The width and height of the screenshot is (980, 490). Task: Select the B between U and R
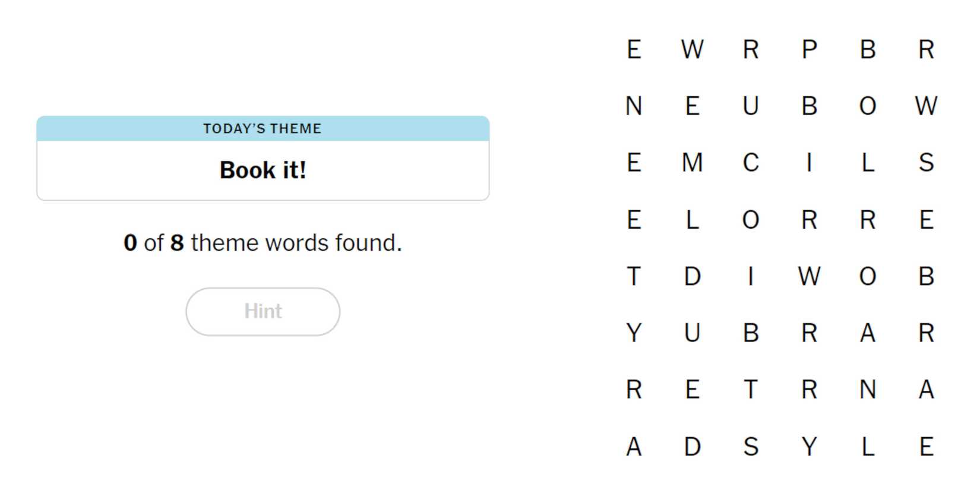[x=751, y=333]
